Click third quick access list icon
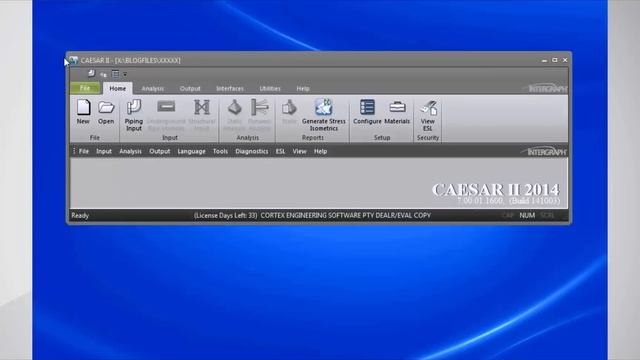Screen dimensions: 640x360 click(116, 74)
